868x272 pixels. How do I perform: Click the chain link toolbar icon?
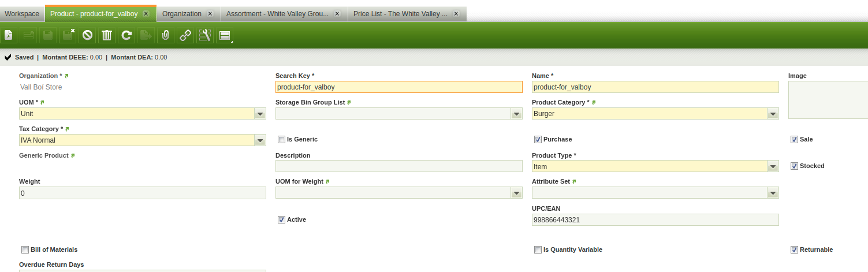185,35
